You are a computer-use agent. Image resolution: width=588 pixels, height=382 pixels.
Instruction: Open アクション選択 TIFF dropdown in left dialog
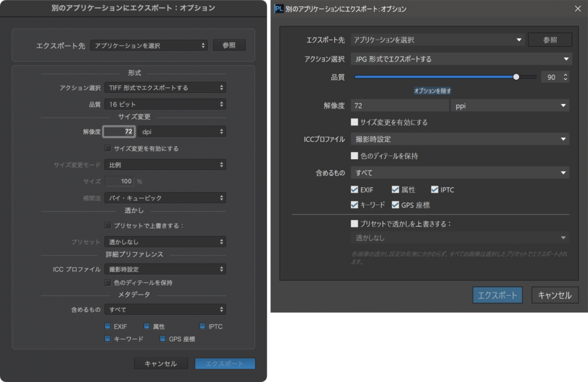(165, 87)
